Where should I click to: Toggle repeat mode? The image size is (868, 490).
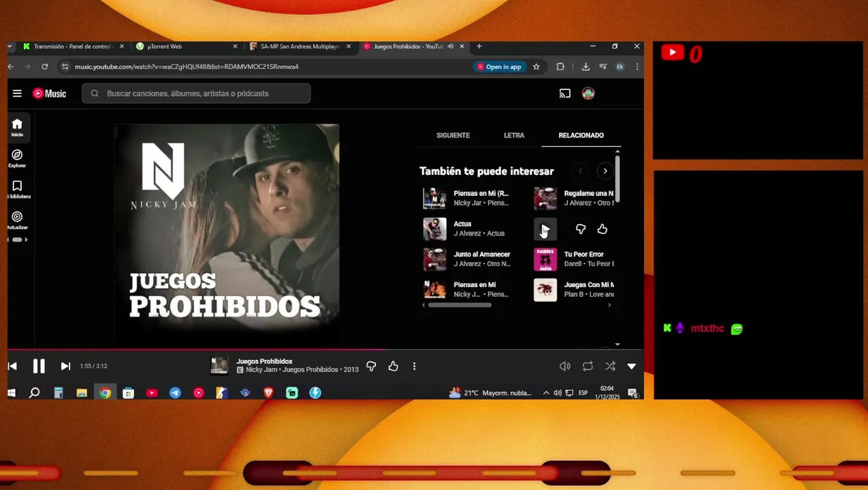tap(588, 366)
